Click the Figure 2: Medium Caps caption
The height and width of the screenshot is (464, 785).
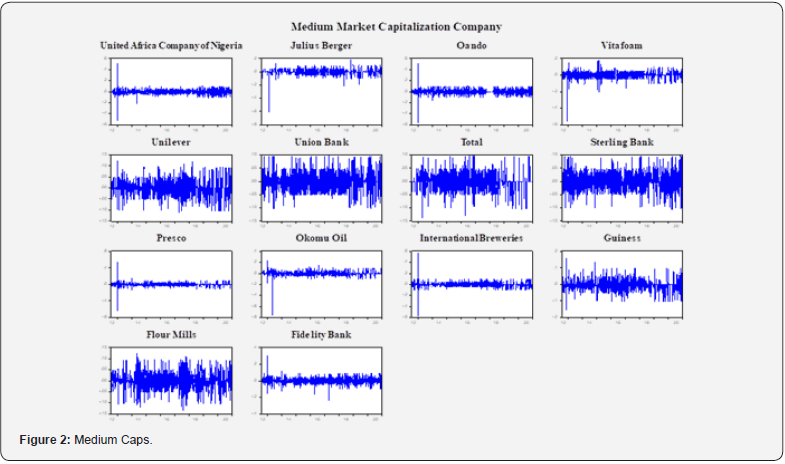point(86,440)
